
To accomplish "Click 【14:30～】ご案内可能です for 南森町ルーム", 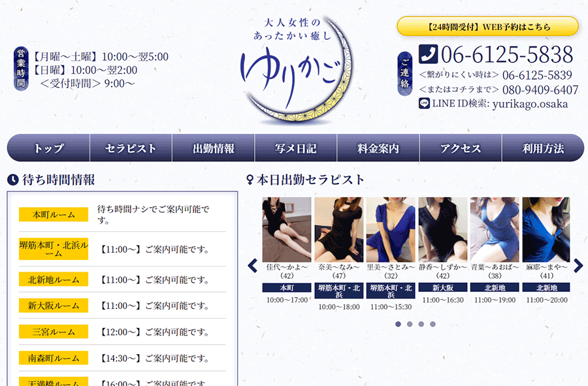I will (154, 359).
